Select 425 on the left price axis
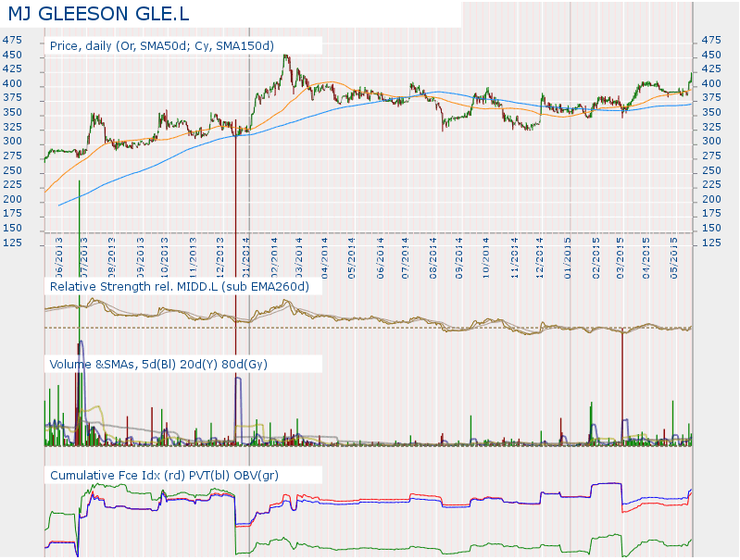 [12, 68]
